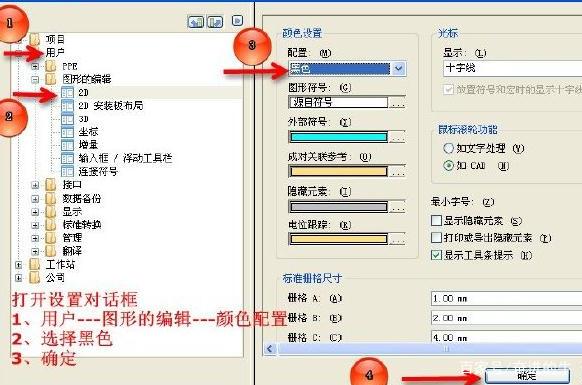Click the ... button beside 外部符号
582x385 pixels.
pos(398,137)
